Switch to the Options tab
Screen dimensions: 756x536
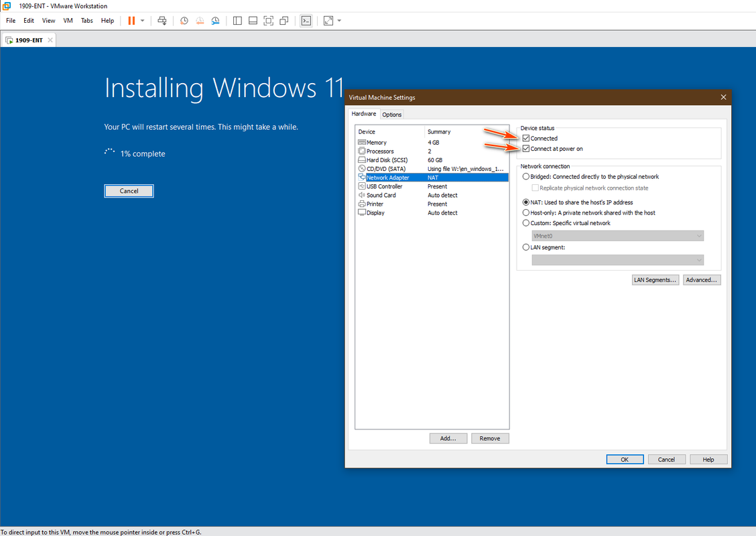tap(391, 115)
